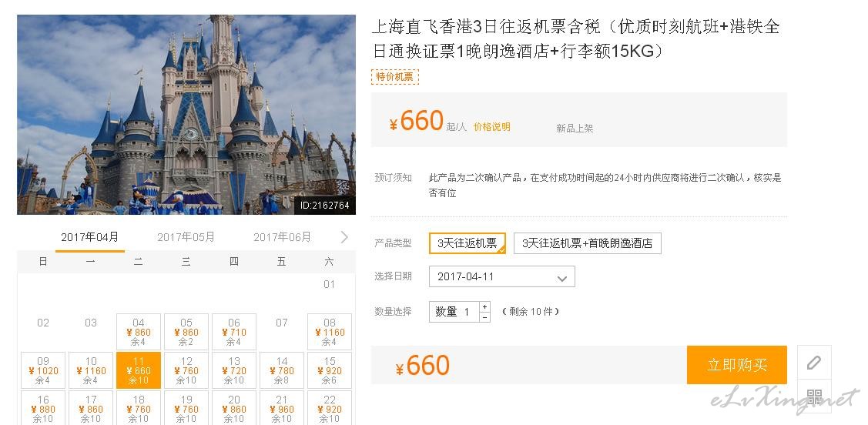Pick April 21 priced ¥960
Image resolution: width=868 pixels, height=425 pixels.
coord(282,408)
